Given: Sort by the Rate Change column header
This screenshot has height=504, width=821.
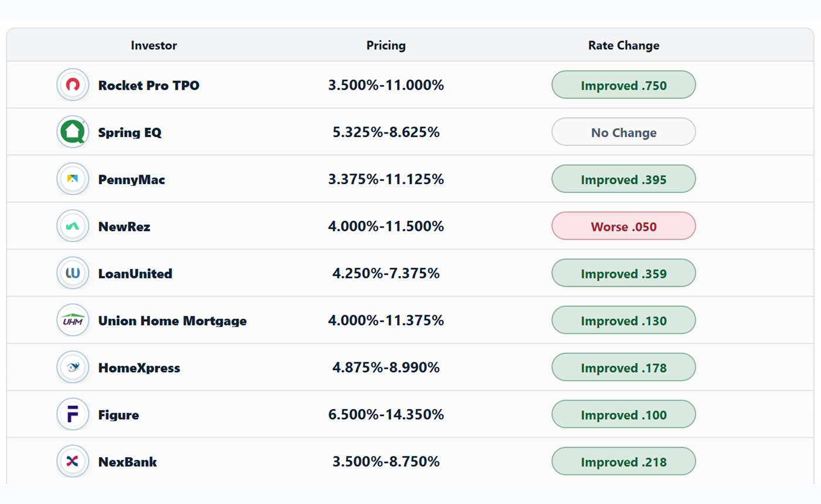Looking at the screenshot, I should coord(623,45).
